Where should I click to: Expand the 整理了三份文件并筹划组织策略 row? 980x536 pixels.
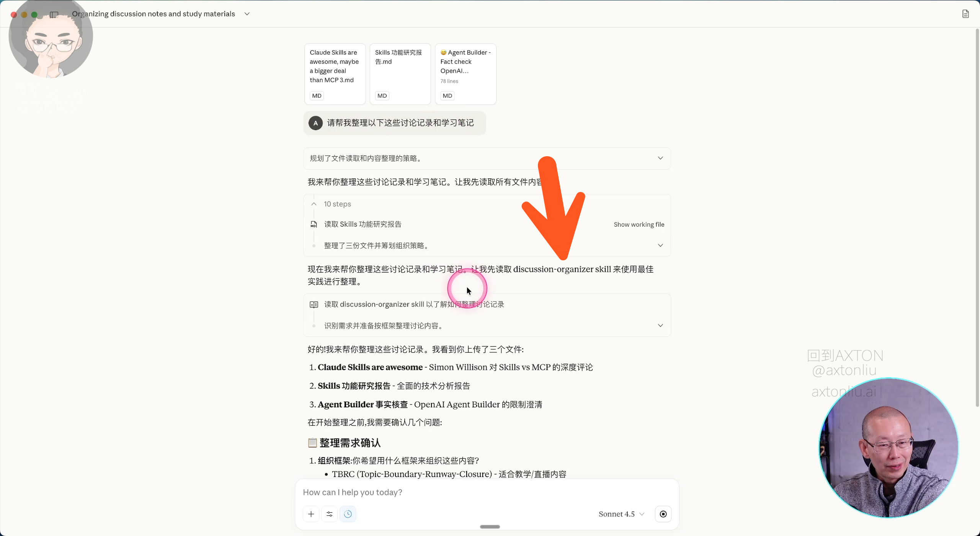click(660, 245)
